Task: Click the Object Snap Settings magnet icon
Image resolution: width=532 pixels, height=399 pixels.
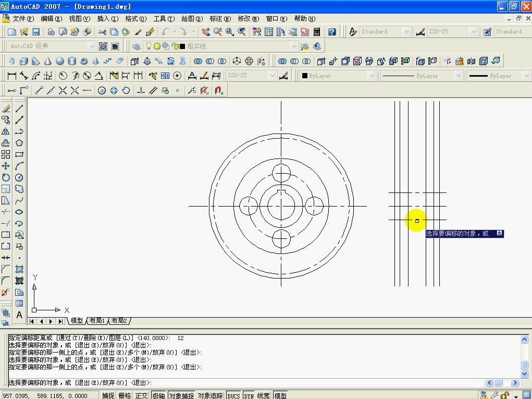Action: point(219,90)
